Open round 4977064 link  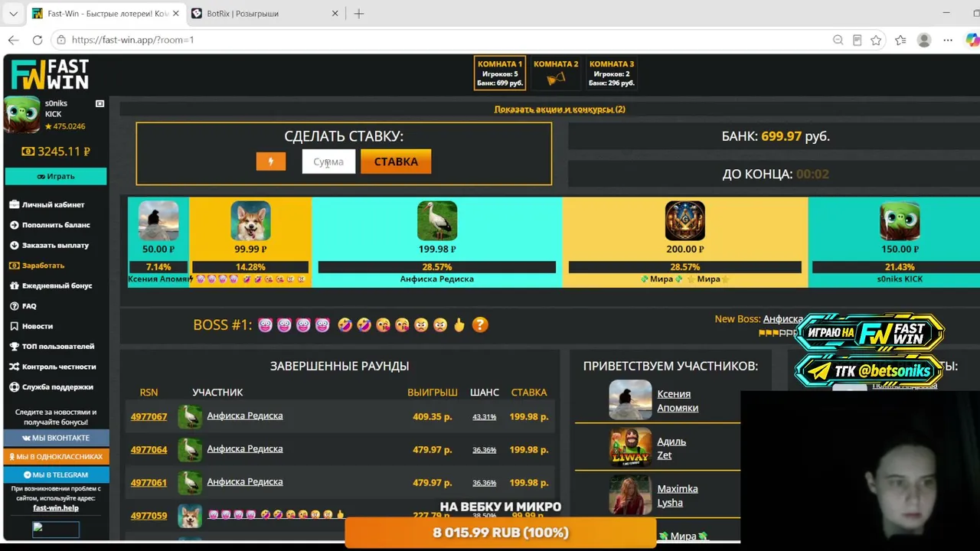pos(149,450)
